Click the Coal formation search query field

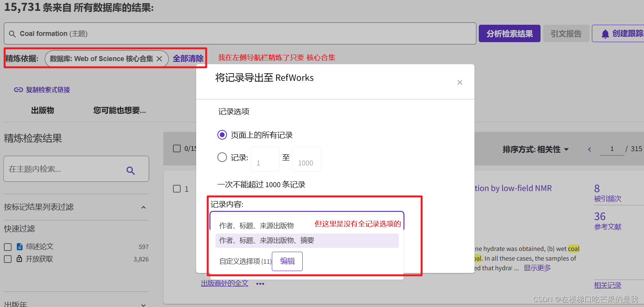[240, 34]
